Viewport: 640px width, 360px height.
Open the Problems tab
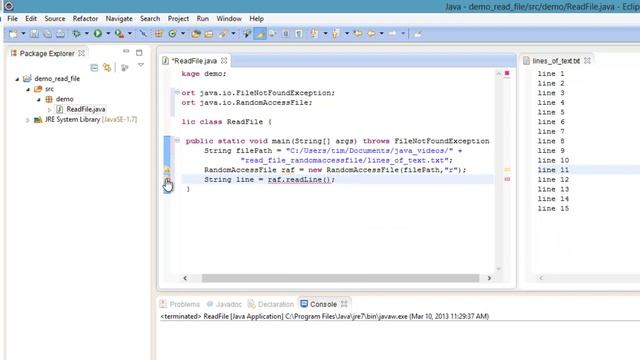click(180, 304)
